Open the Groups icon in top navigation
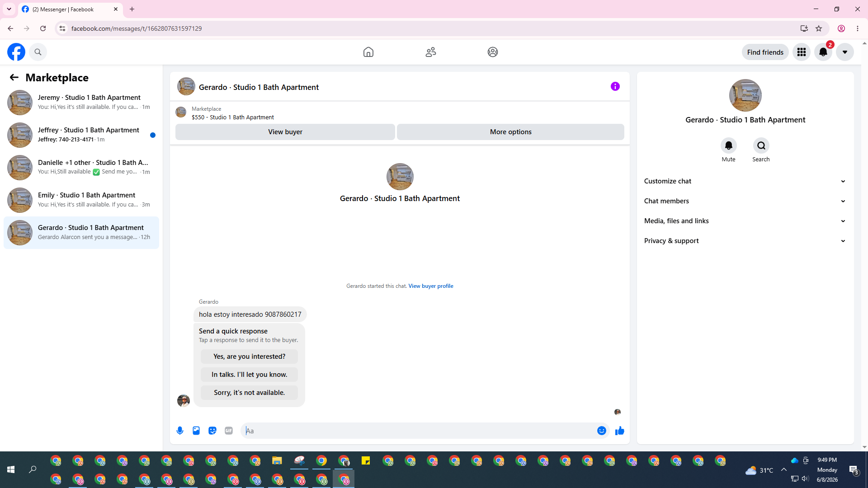This screenshot has height=488, width=868. [493, 52]
